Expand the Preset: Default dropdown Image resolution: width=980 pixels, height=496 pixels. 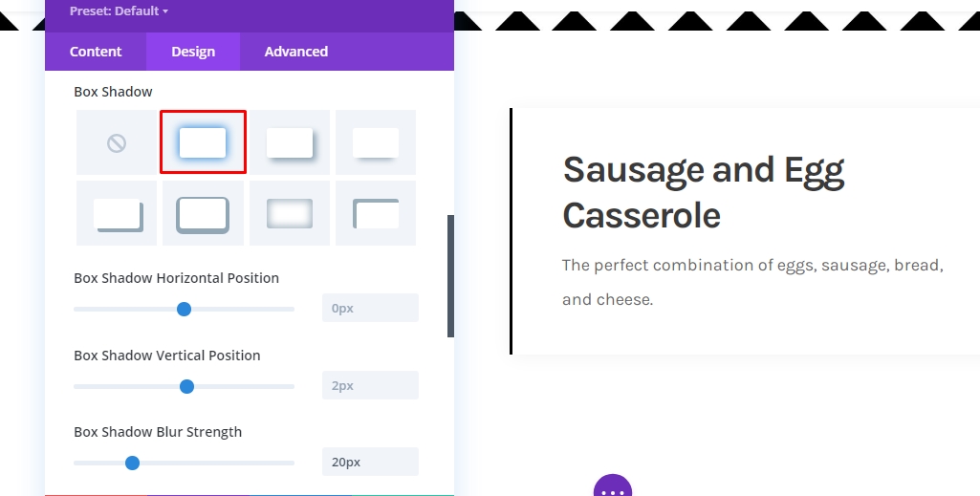[x=119, y=11]
